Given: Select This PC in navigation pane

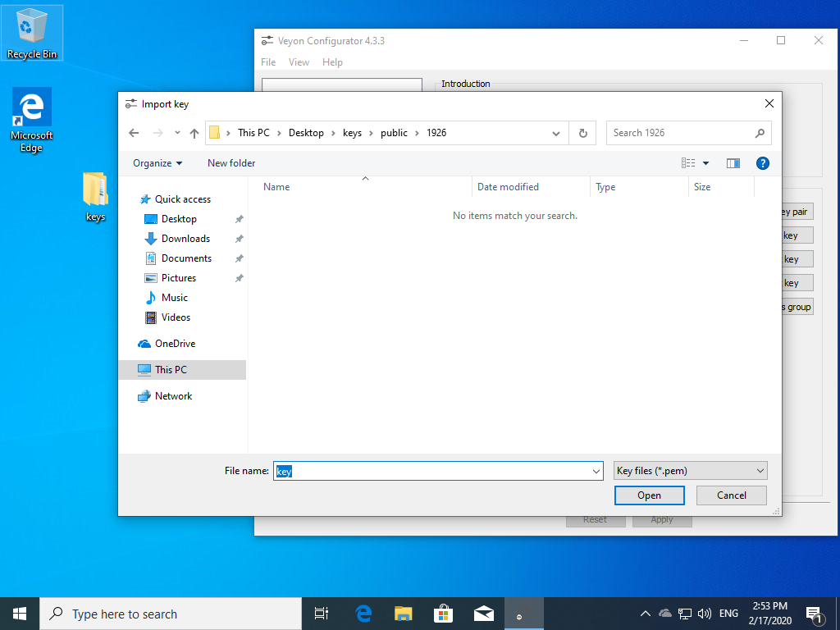Looking at the screenshot, I should [182, 370].
